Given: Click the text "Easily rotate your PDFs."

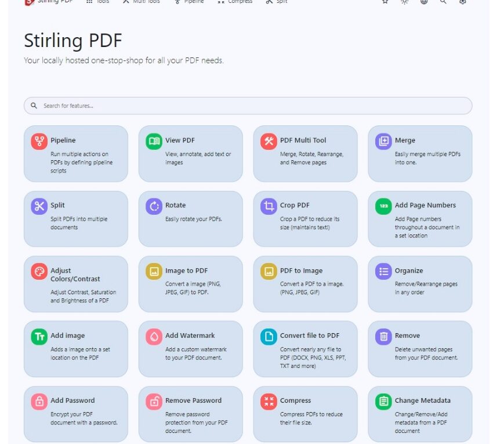Looking at the screenshot, I should pyautogui.click(x=194, y=219).
